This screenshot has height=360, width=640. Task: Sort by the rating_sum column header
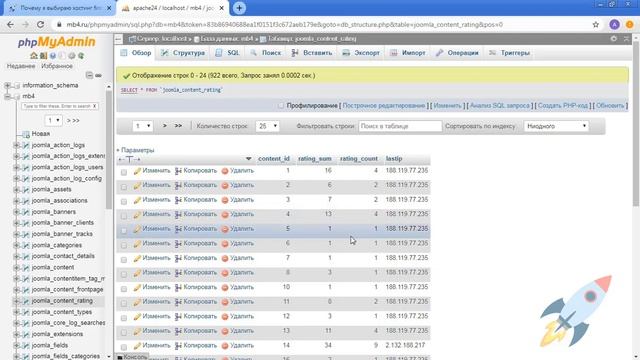tap(315, 159)
